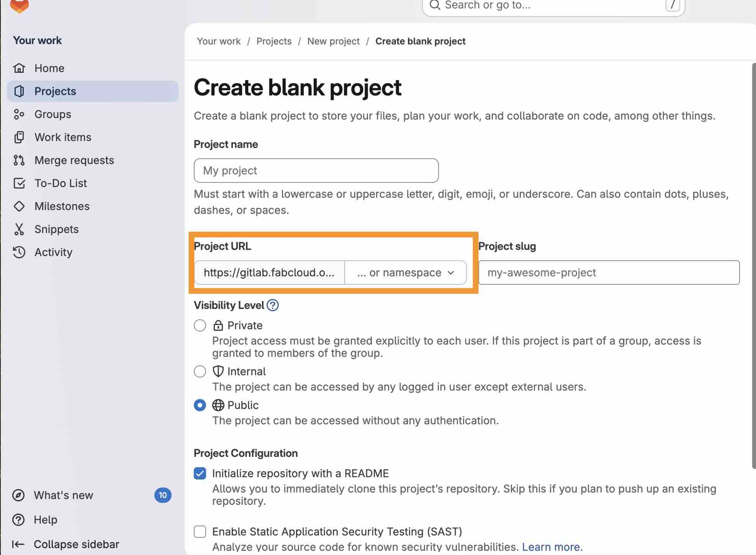Viewport: 756px width, 555px height.
Task: Click the Groups circles icon
Action: 19,114
